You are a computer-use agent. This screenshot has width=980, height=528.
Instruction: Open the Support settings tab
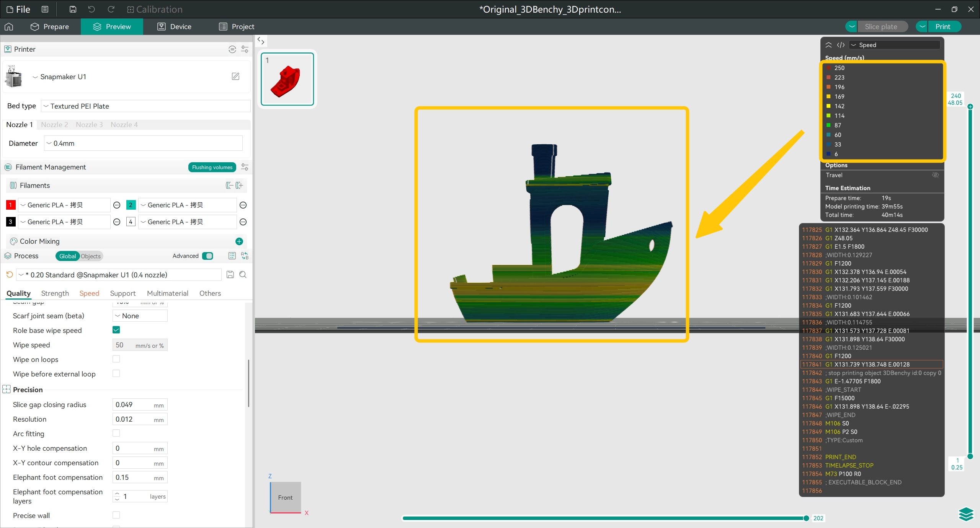click(123, 293)
